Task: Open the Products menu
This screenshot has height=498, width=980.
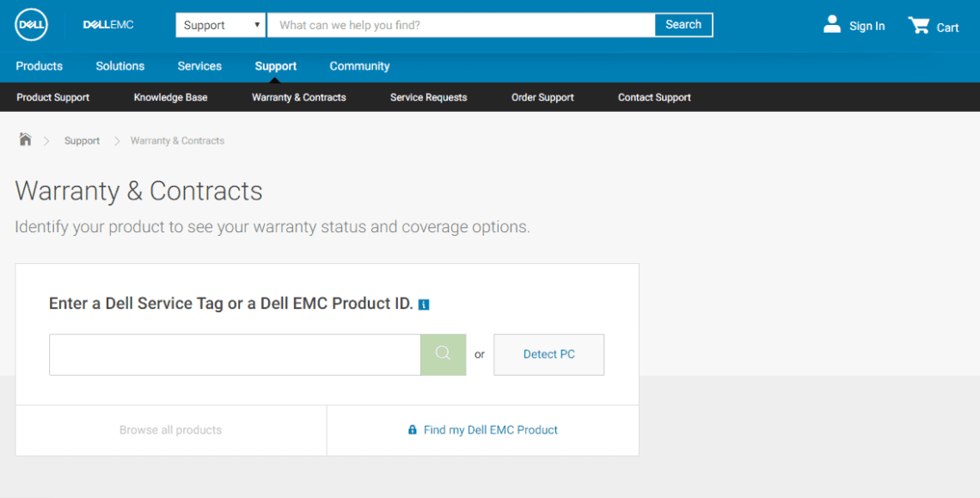Action: [39, 66]
